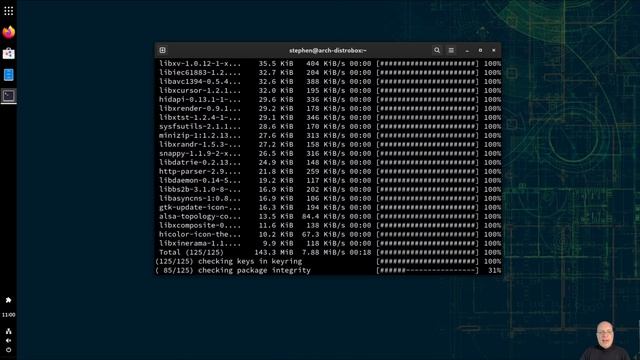
Task: Open the blue files app in dock
Action: [9, 75]
